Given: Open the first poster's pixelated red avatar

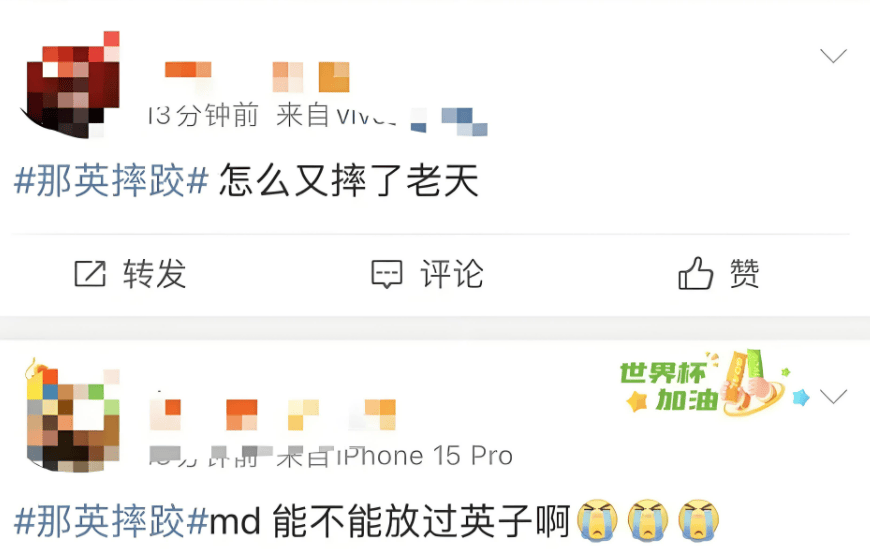Looking at the screenshot, I should click(x=72, y=84).
